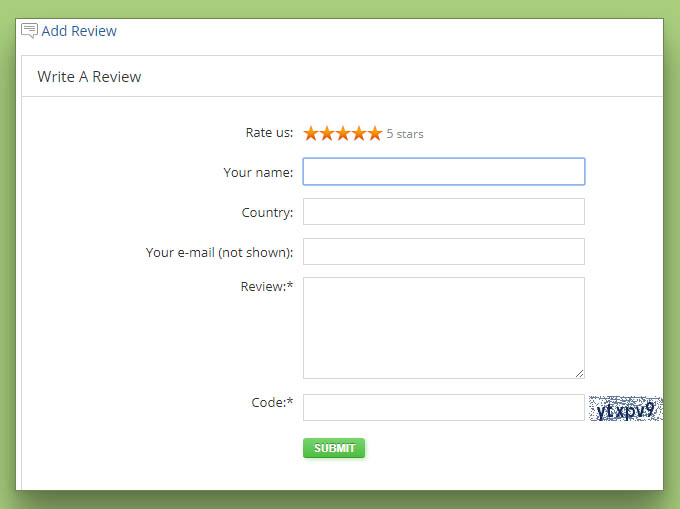680x509 pixels.
Task: Select the second star rating
Action: click(327, 133)
